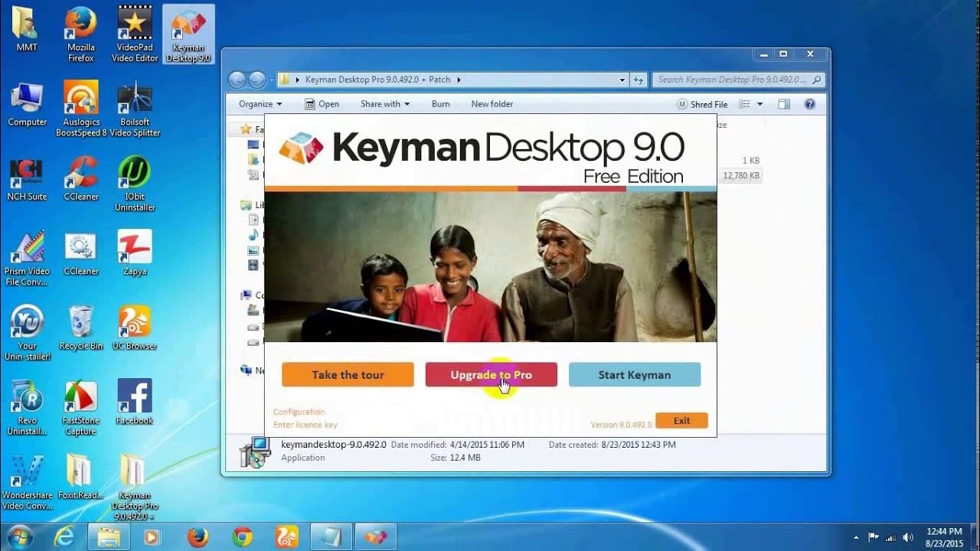
Task: Open Share with dropdown in Explorer
Action: tap(385, 104)
